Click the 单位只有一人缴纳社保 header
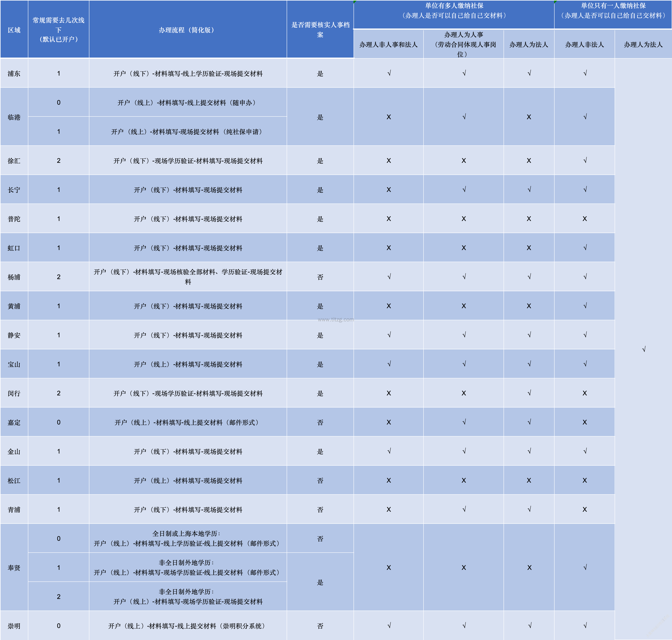The height and width of the screenshot is (640, 672). pyautogui.click(x=613, y=11)
